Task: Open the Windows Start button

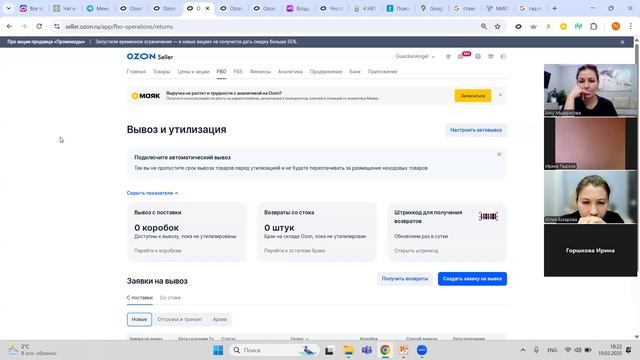Action: (x=218, y=350)
